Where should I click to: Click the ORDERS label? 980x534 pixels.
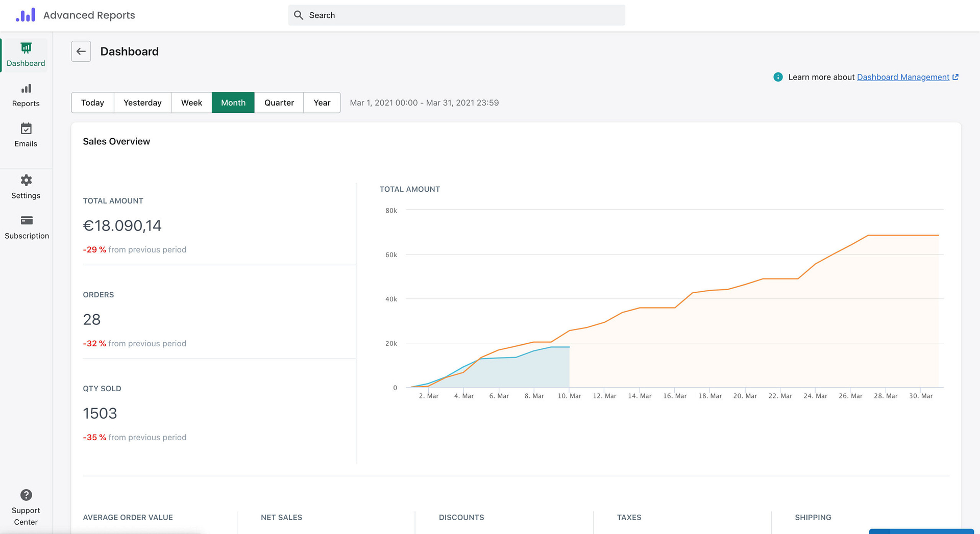point(99,295)
